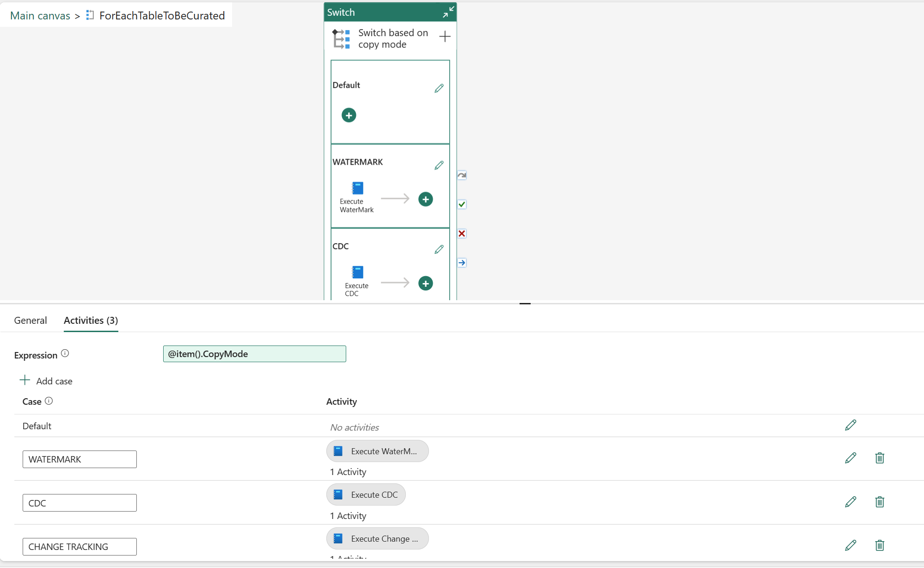Viewport: 924px width, 568px height.
Task: Click the blue completion output arrow
Action: [x=462, y=262]
